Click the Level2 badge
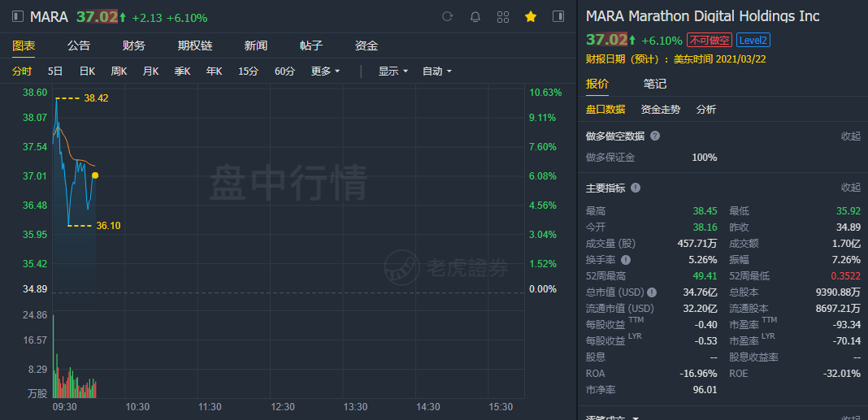The width and height of the screenshot is (868, 420). (x=753, y=40)
